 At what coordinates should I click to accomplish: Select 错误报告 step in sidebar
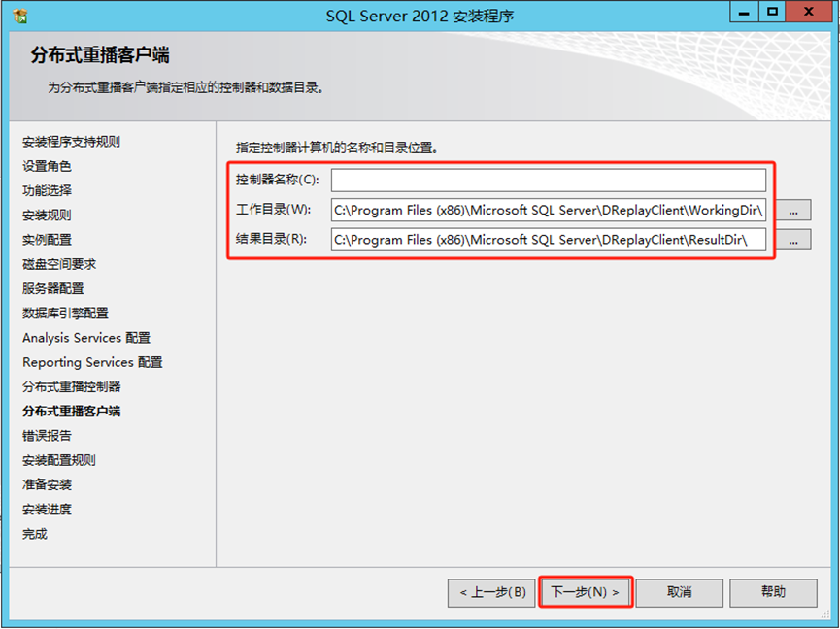[x=47, y=436]
